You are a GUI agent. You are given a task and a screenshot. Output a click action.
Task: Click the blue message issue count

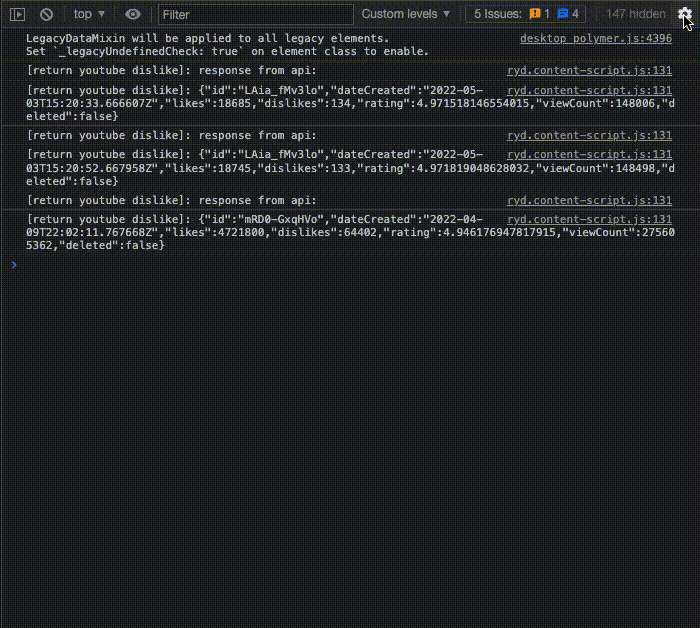(x=568, y=14)
